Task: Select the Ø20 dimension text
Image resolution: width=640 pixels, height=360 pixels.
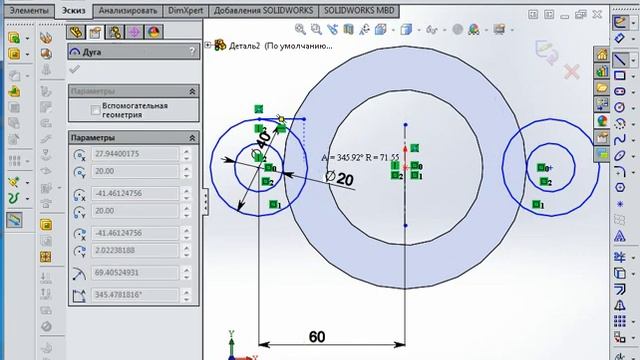Action: click(339, 178)
